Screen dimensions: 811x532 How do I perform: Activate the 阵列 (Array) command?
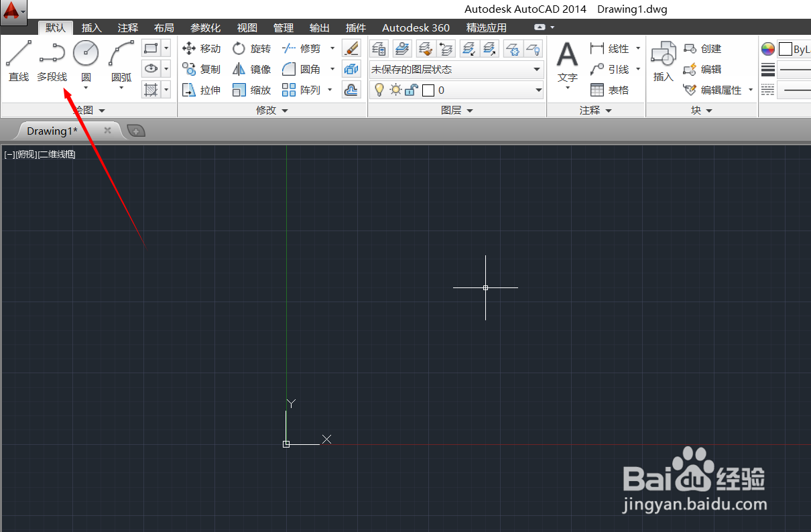tap(302, 90)
